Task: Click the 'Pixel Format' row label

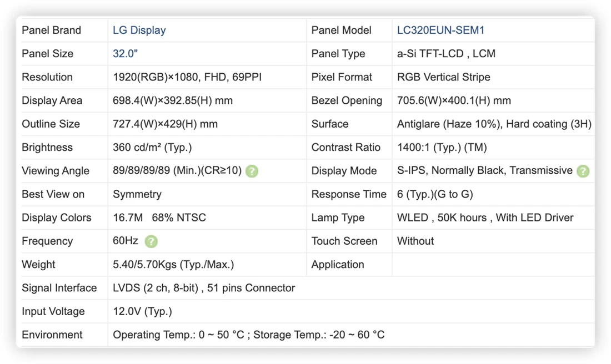Action: click(342, 77)
